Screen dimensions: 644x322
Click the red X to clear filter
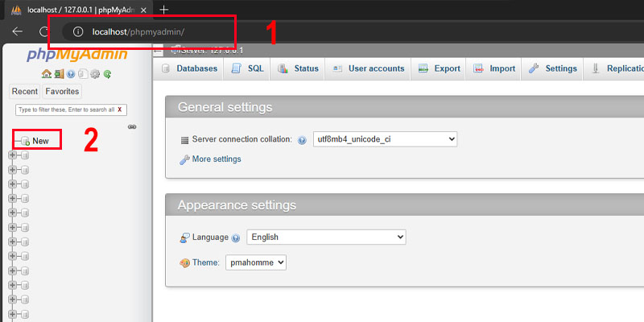119,109
